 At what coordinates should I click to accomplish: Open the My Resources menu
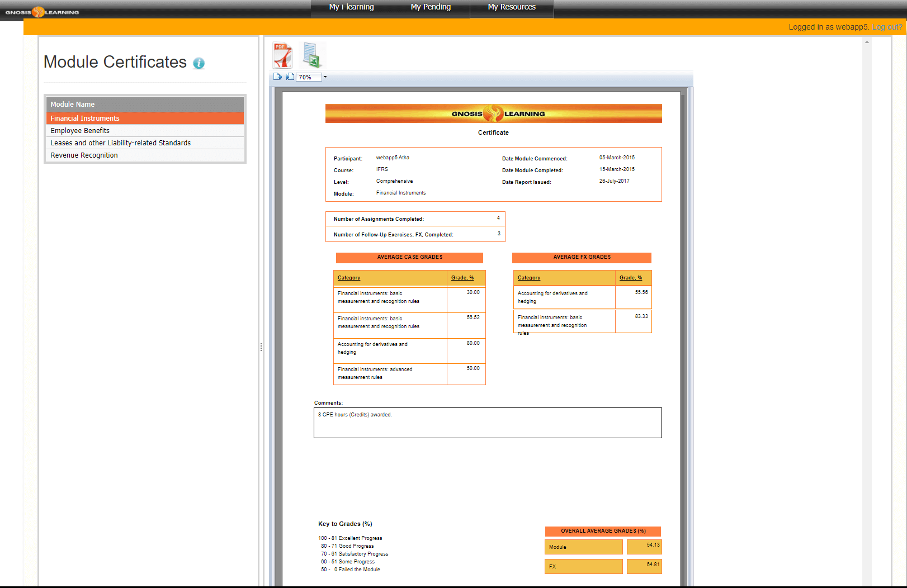pyautogui.click(x=511, y=7)
